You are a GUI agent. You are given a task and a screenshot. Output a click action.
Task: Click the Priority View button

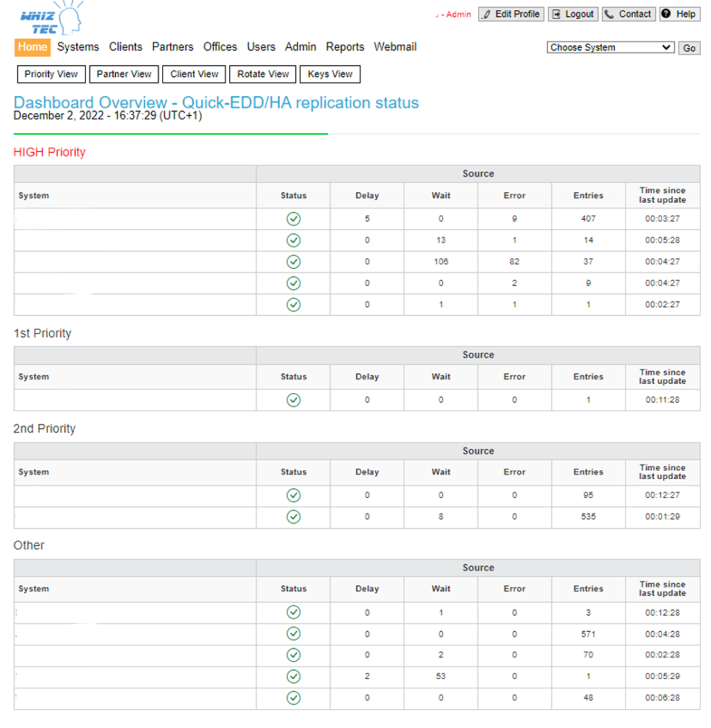50,74
